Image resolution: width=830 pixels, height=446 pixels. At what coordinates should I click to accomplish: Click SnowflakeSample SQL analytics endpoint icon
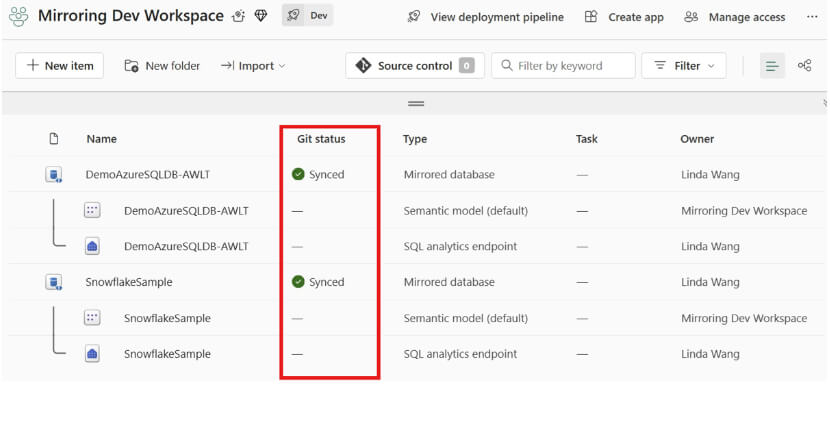92,354
